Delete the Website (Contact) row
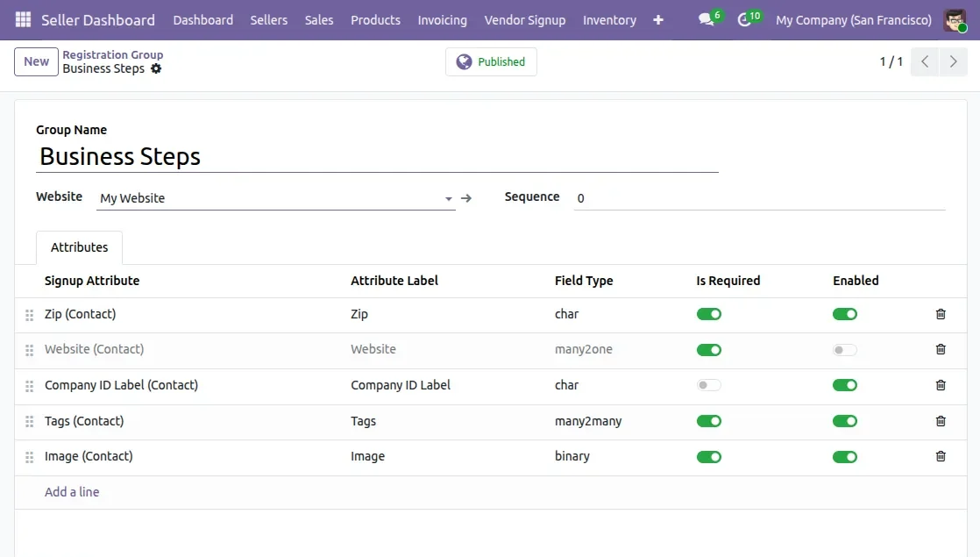This screenshot has width=980, height=557. pos(941,349)
